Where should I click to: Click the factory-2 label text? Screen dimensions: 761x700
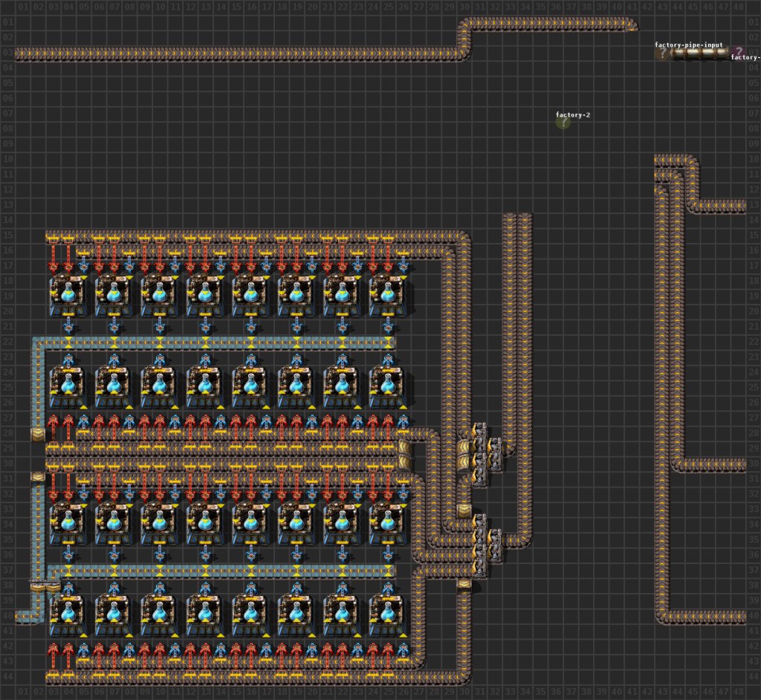pyautogui.click(x=573, y=114)
